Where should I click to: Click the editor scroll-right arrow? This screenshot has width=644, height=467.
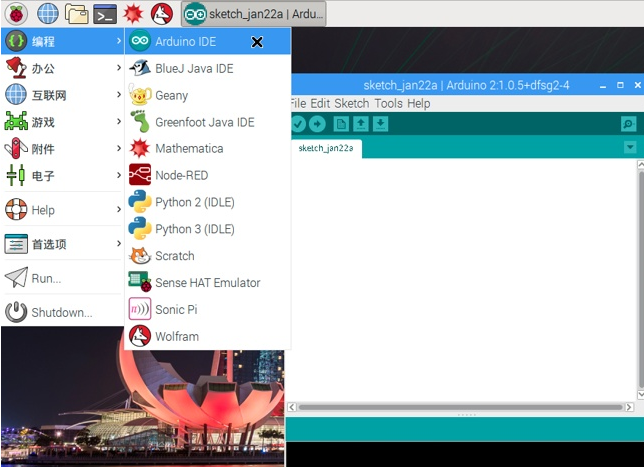click(x=629, y=407)
